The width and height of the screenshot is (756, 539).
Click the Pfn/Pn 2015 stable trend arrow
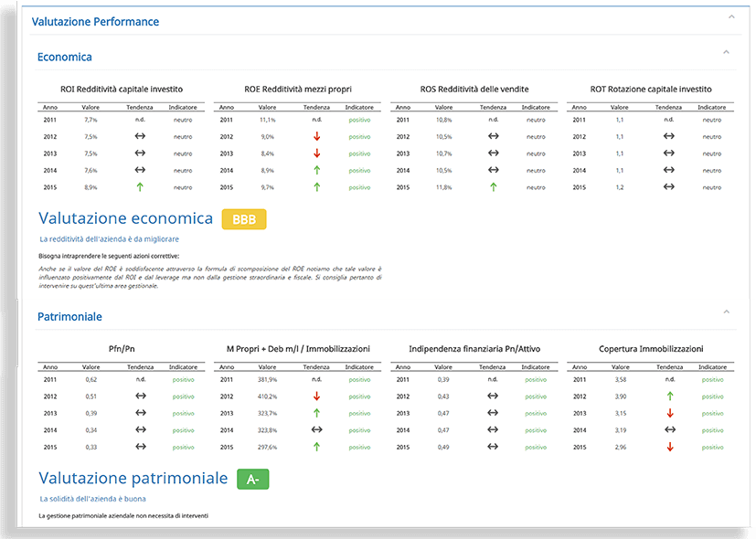pyautogui.click(x=141, y=447)
